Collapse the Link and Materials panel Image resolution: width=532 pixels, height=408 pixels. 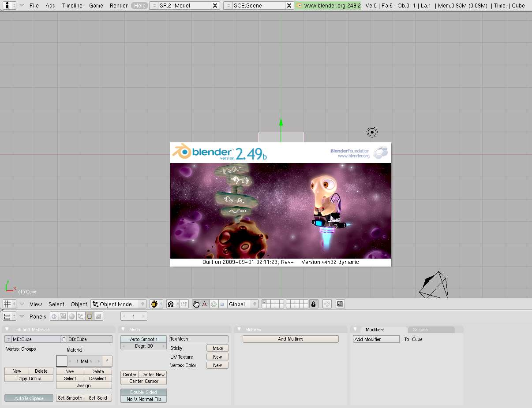(x=7, y=329)
